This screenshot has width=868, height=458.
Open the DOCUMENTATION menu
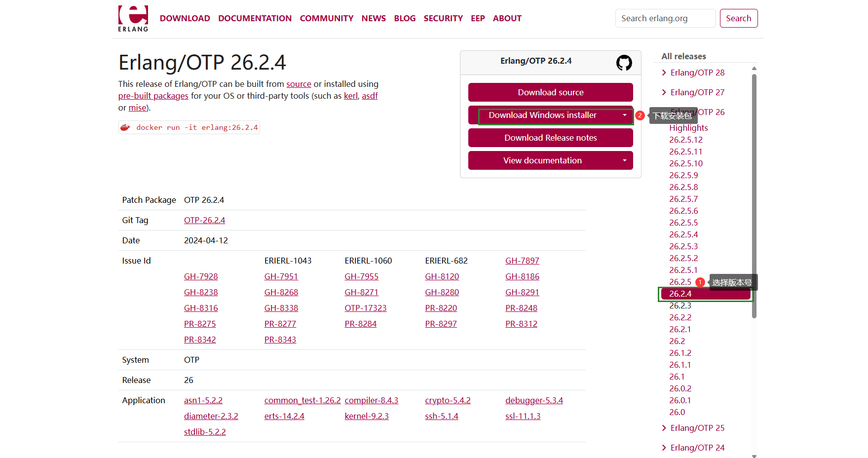(255, 18)
